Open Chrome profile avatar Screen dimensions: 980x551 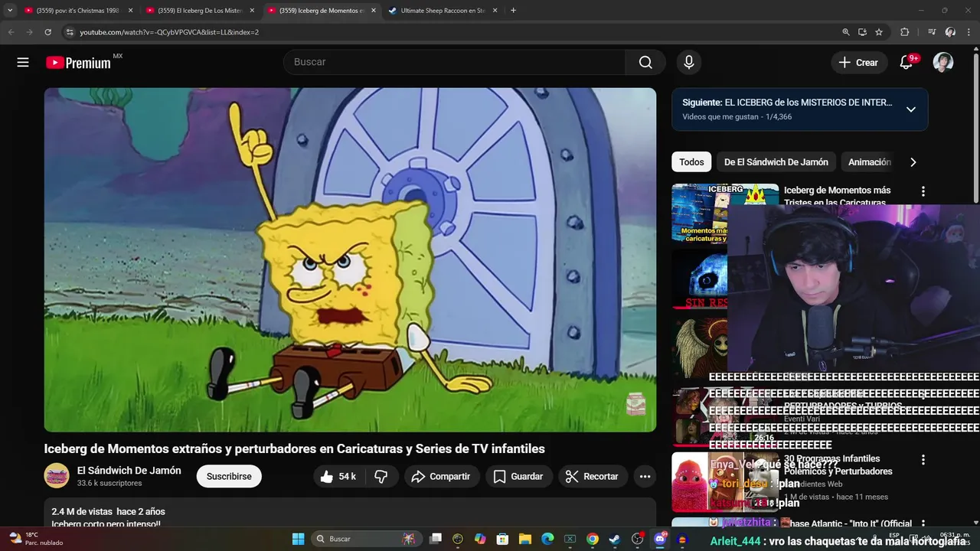pyautogui.click(x=950, y=32)
